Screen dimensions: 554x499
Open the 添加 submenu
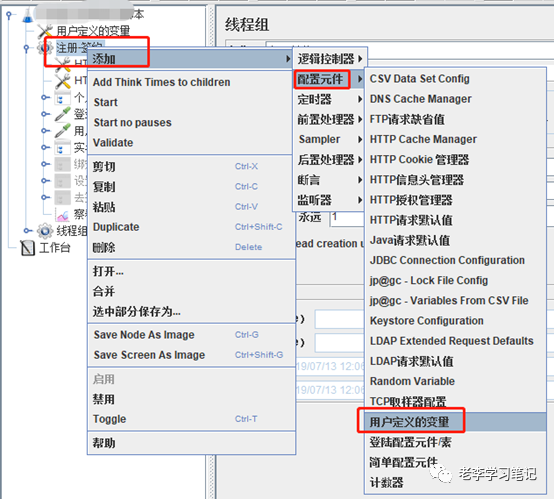tap(191, 59)
